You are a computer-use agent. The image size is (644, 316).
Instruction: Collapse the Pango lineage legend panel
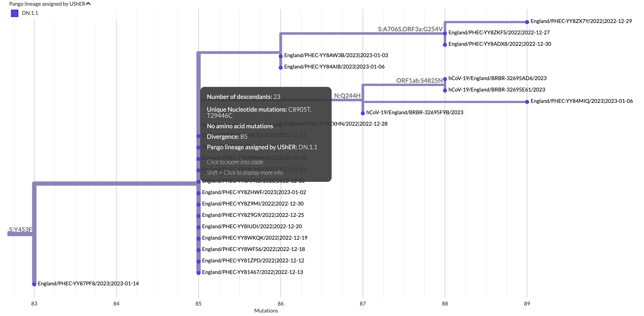pyautogui.click(x=88, y=4)
